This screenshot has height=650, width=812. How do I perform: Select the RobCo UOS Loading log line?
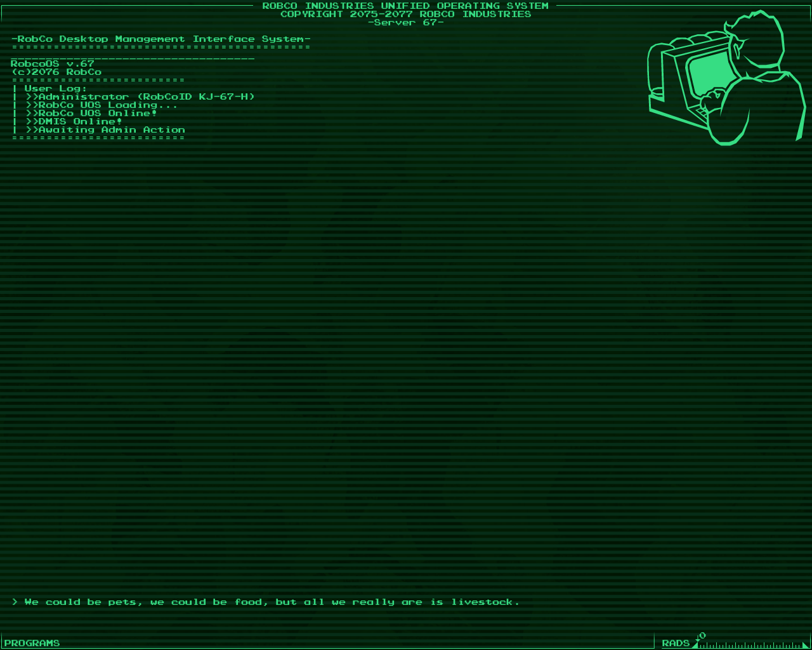pos(101,105)
